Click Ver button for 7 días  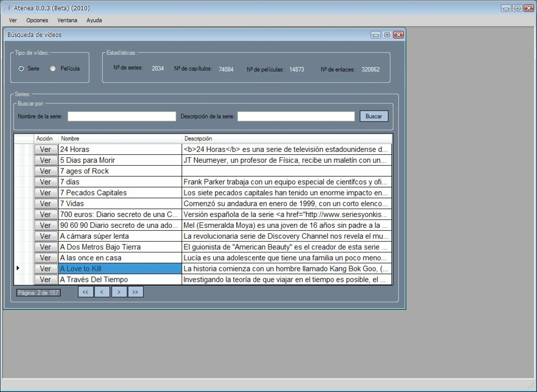coord(46,182)
